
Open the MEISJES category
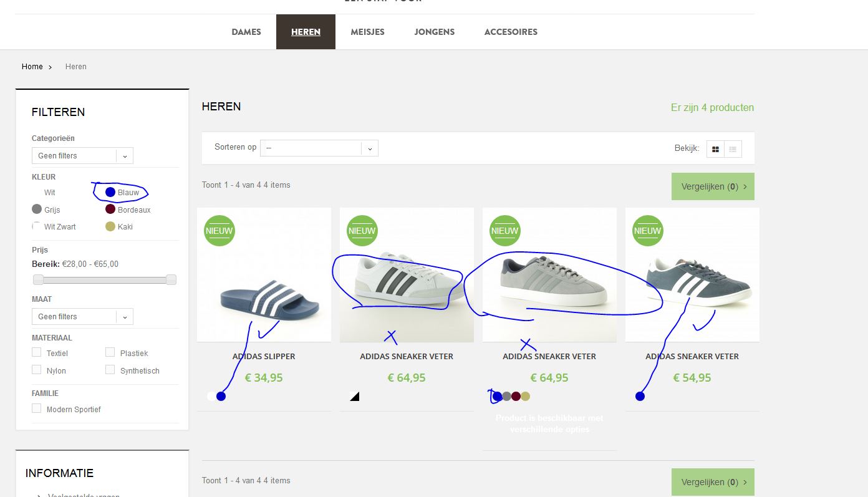(x=367, y=32)
